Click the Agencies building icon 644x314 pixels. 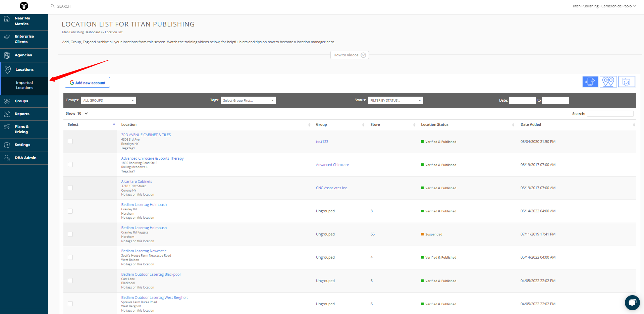pos(7,55)
